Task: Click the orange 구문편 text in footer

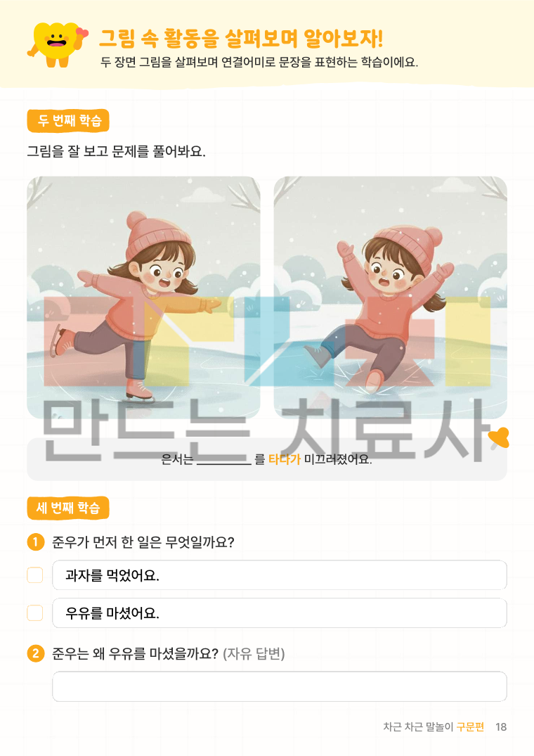Action: point(470,726)
